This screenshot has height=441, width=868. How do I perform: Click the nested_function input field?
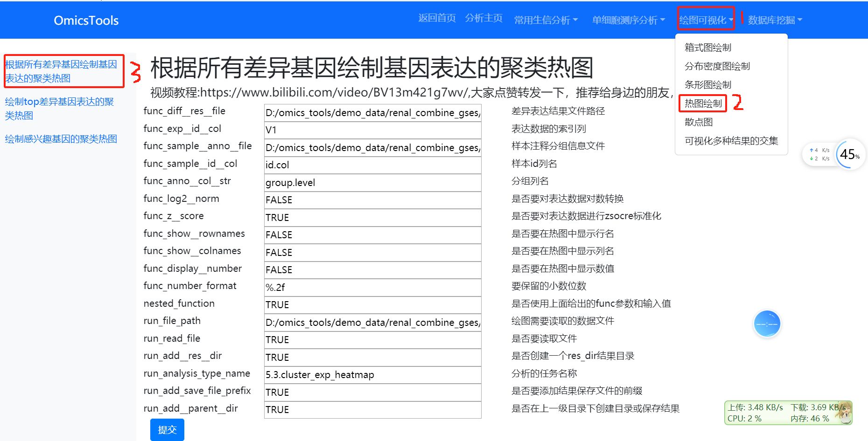[372, 305]
